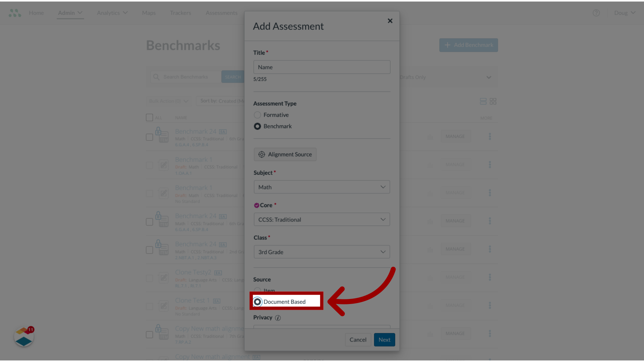Click the Add Benchmark button
The height and width of the screenshot is (362, 644).
click(x=468, y=45)
